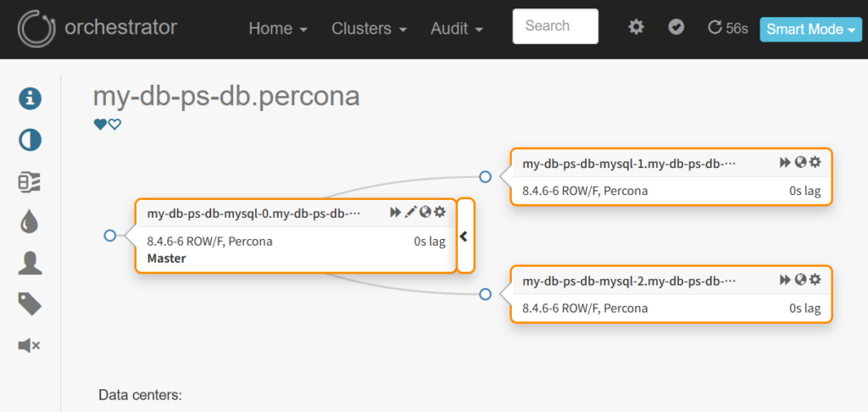The height and width of the screenshot is (412, 868).
Task: Click globe icon on mysql-2 replica node
Action: (x=801, y=279)
